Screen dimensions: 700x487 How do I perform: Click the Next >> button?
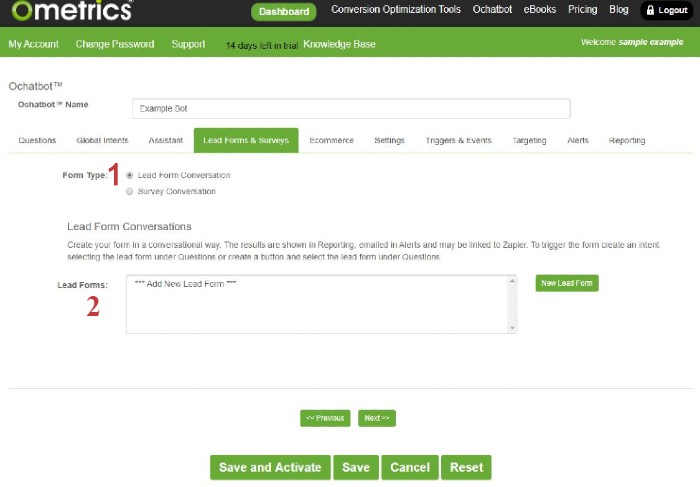pos(376,418)
